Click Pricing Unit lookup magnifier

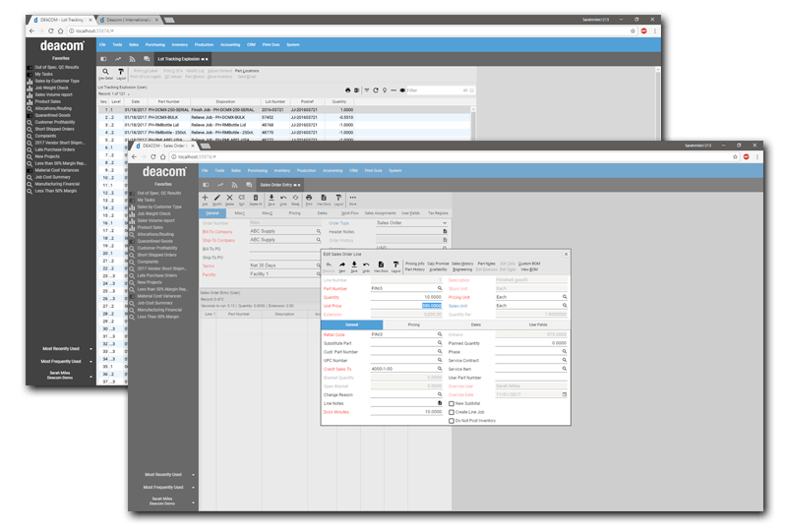565,297
